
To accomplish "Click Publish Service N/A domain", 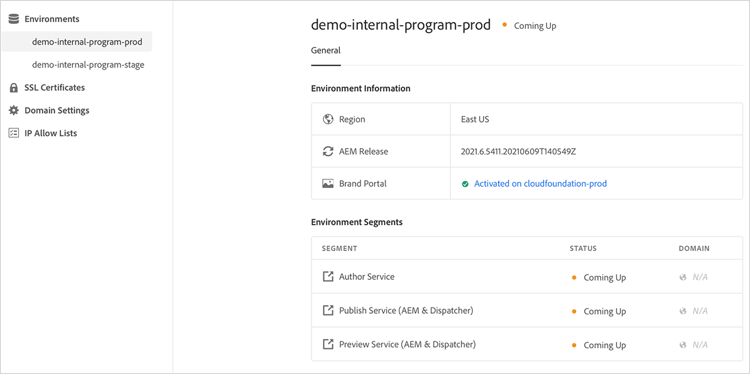I will (700, 311).
